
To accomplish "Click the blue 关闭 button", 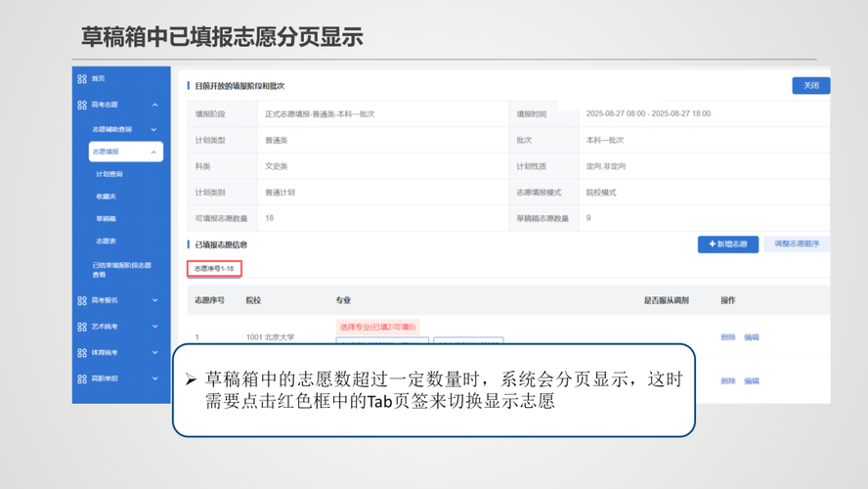I will pos(811,85).
